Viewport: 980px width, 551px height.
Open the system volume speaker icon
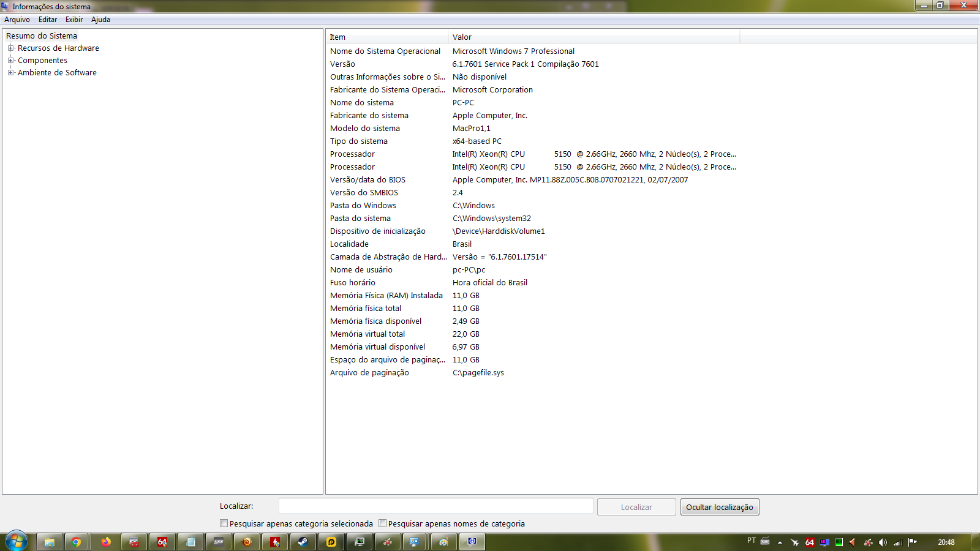coord(883,542)
